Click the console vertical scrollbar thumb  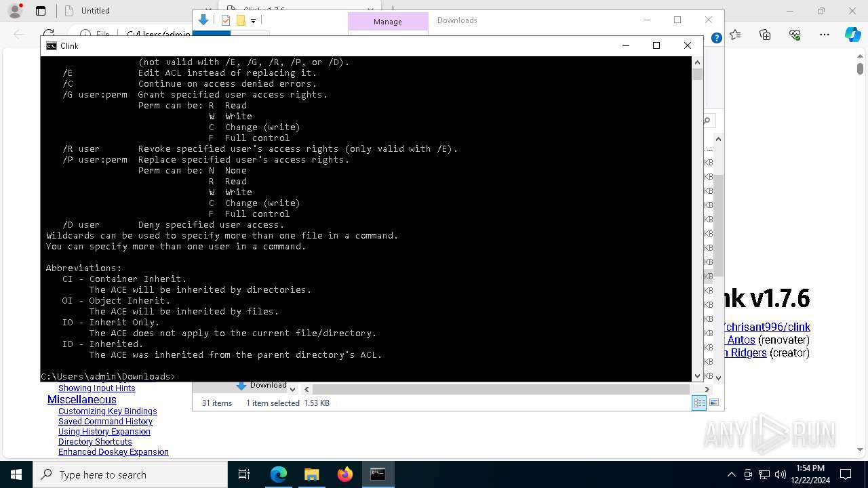point(697,74)
